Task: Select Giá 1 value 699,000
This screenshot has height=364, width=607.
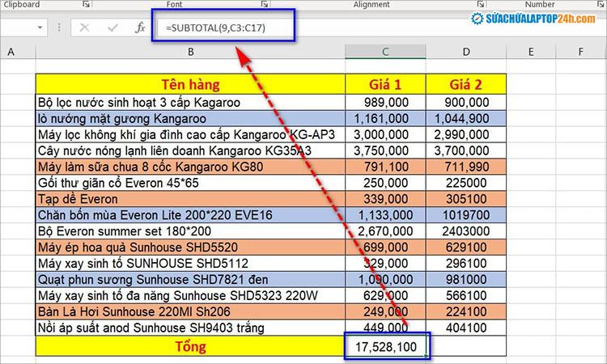Action: click(x=385, y=248)
